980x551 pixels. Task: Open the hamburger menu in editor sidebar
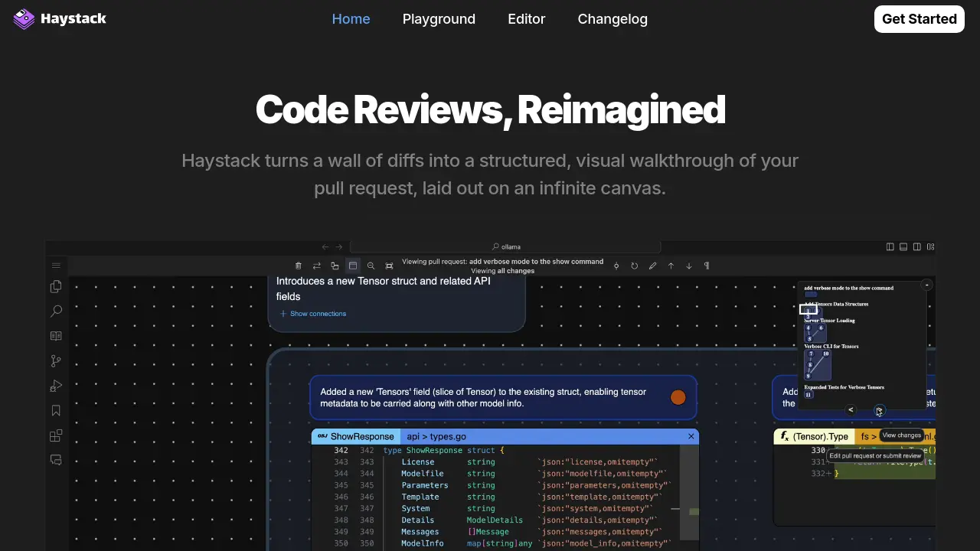click(x=56, y=266)
